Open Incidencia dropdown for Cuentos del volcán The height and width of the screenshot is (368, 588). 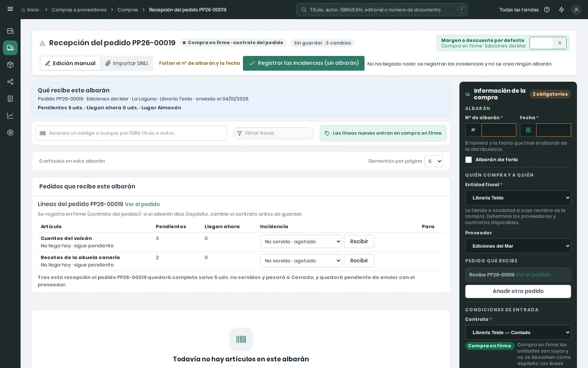coord(301,241)
